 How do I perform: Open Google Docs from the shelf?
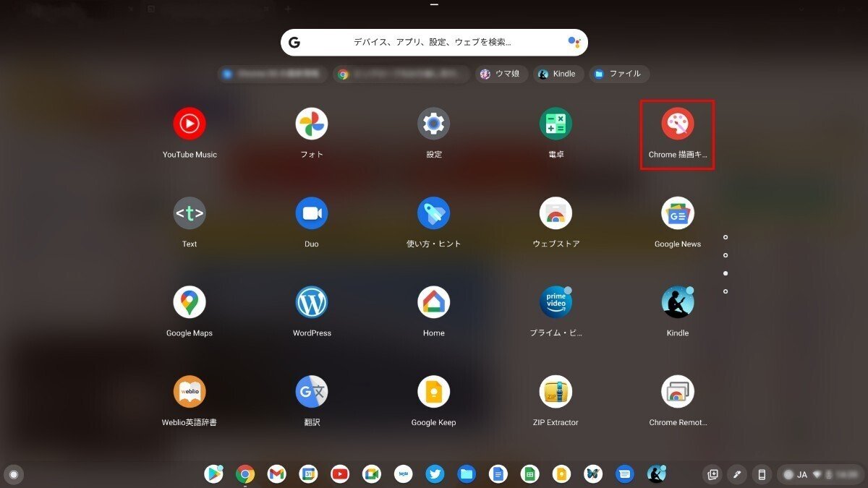(x=498, y=474)
